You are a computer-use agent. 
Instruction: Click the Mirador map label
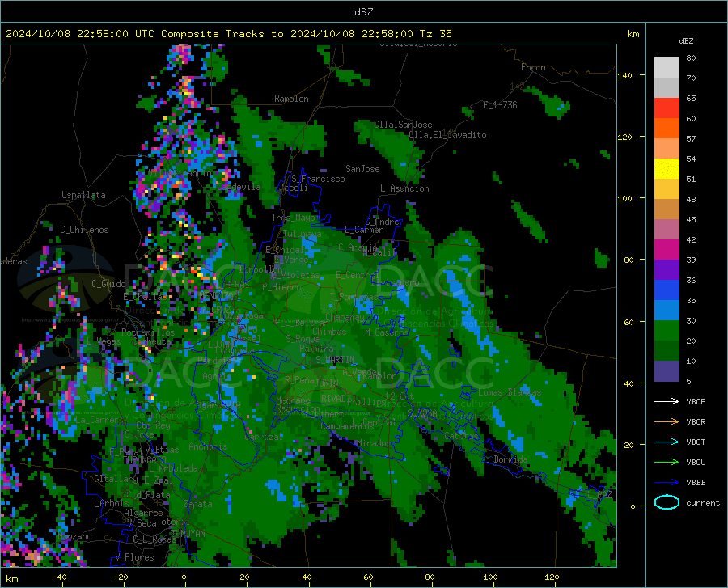tap(374, 443)
